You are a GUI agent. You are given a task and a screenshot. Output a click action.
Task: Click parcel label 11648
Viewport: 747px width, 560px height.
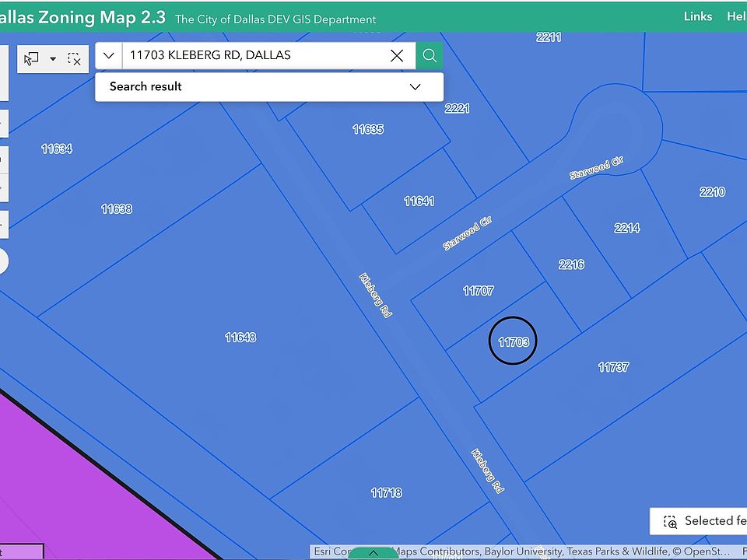pos(240,338)
